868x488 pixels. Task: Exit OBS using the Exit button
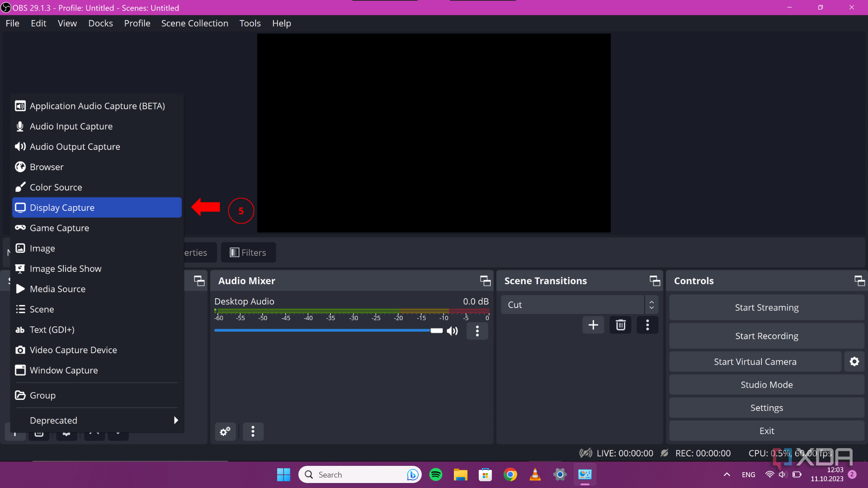point(766,431)
